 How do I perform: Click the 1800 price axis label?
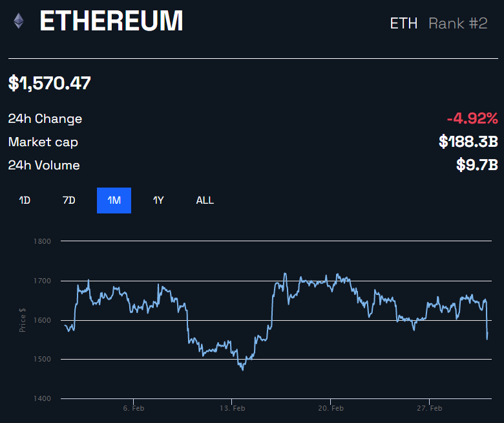(42, 241)
